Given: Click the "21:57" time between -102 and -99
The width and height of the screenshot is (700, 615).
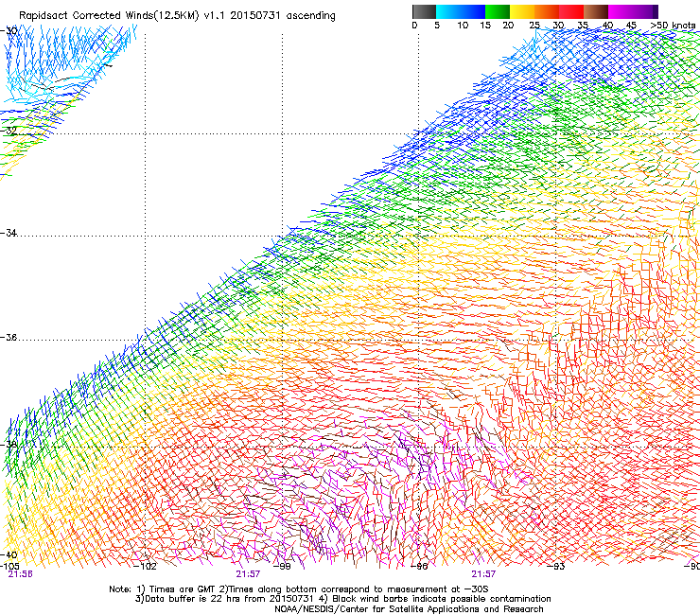Looking at the screenshot, I should [248, 574].
